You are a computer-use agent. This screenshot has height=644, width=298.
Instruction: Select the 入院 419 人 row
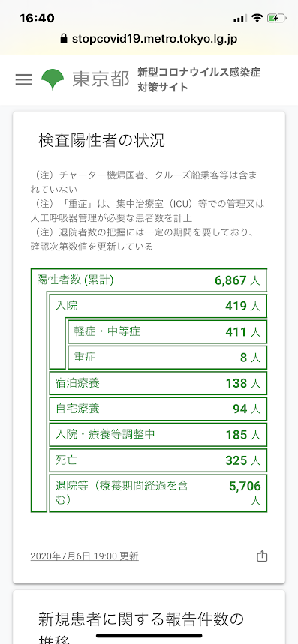(x=158, y=306)
